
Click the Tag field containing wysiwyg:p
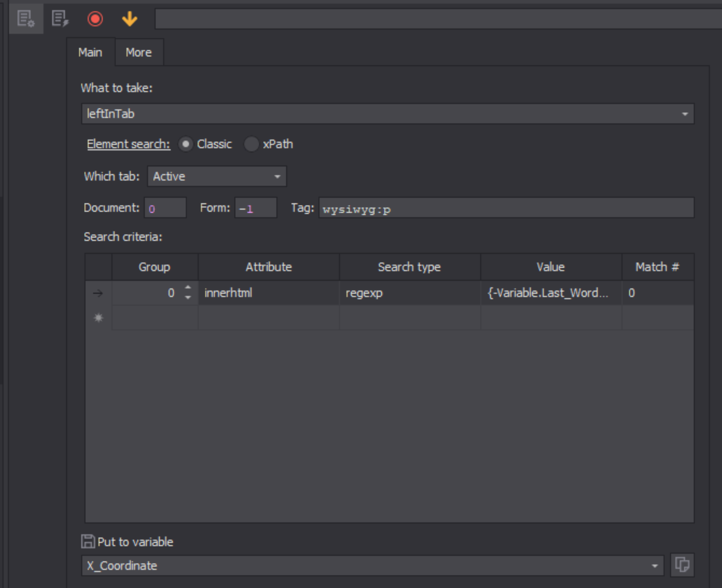[506, 208]
